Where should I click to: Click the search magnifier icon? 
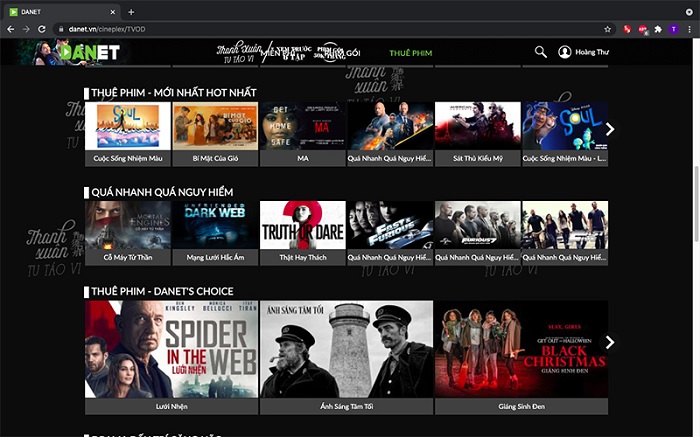coord(541,52)
